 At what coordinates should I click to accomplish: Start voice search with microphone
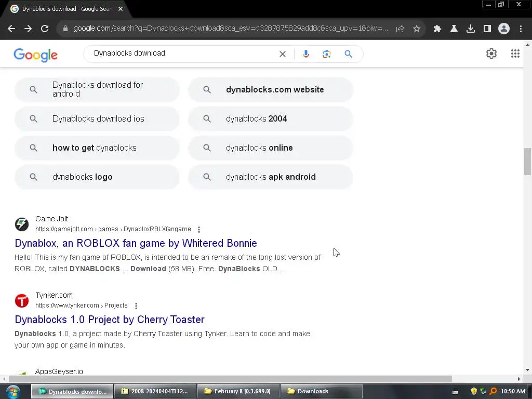tap(305, 54)
